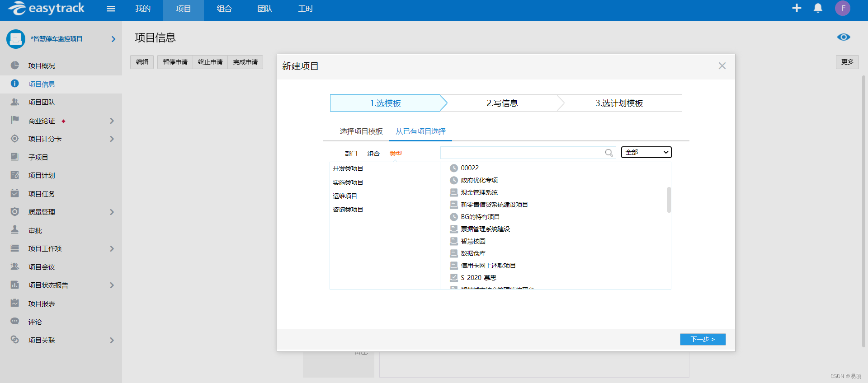This screenshot has height=383, width=868.
Task: Click the 项目任务 calendar check icon
Action: (15, 193)
